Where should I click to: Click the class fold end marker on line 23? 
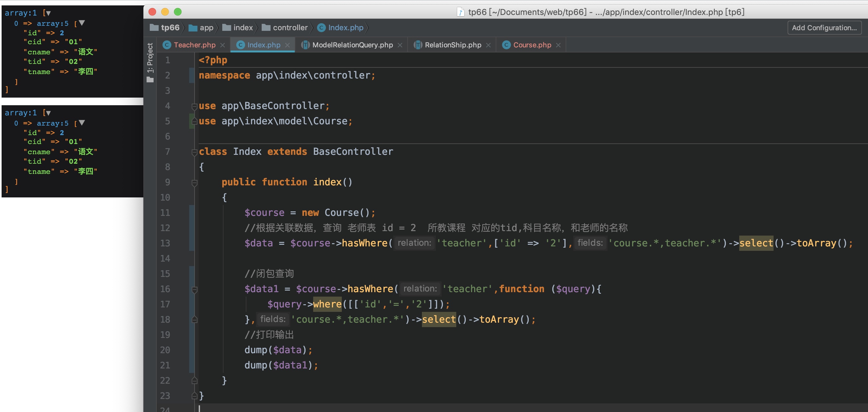point(194,396)
